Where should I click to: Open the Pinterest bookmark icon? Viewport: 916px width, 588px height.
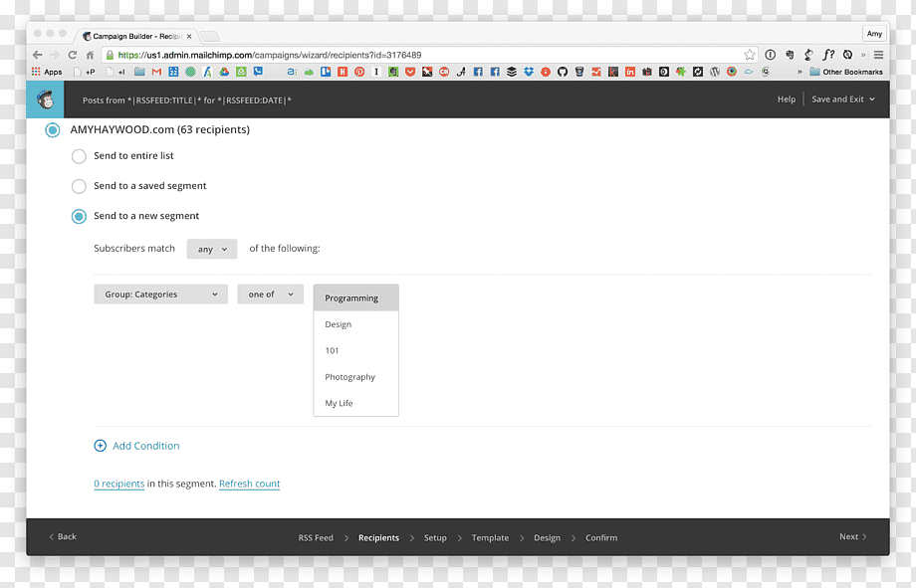tap(359, 72)
